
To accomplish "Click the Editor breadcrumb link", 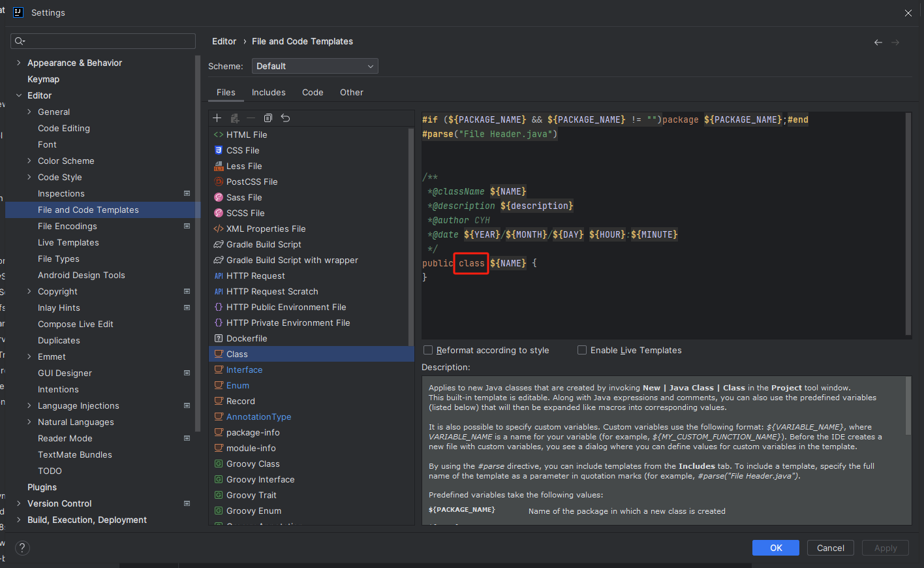I will coord(224,41).
